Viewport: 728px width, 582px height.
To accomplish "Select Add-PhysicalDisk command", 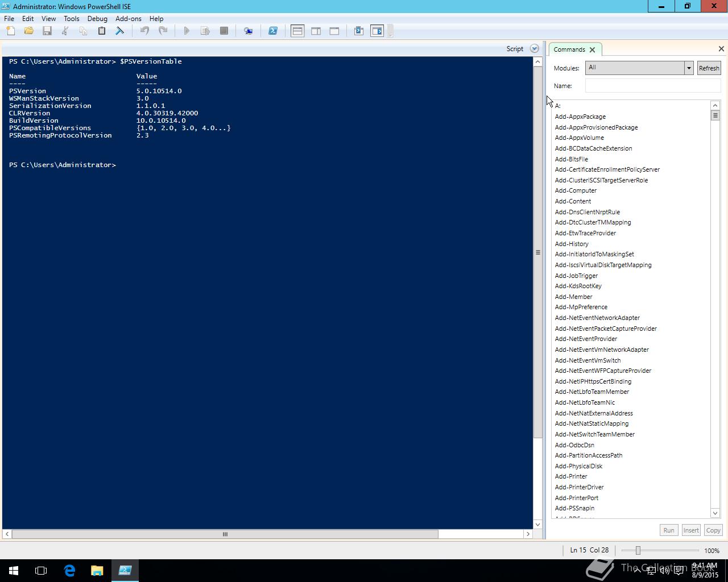I will point(578,466).
